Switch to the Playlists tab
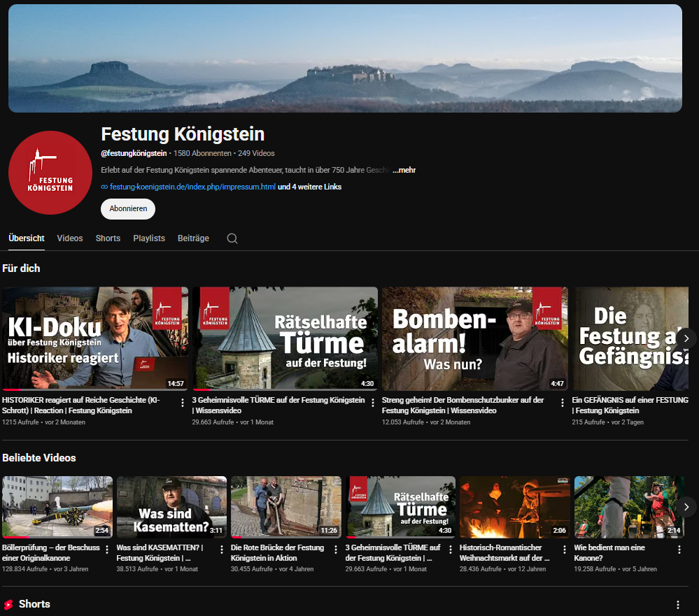Screen dimensions: 699x616 [x=149, y=238]
